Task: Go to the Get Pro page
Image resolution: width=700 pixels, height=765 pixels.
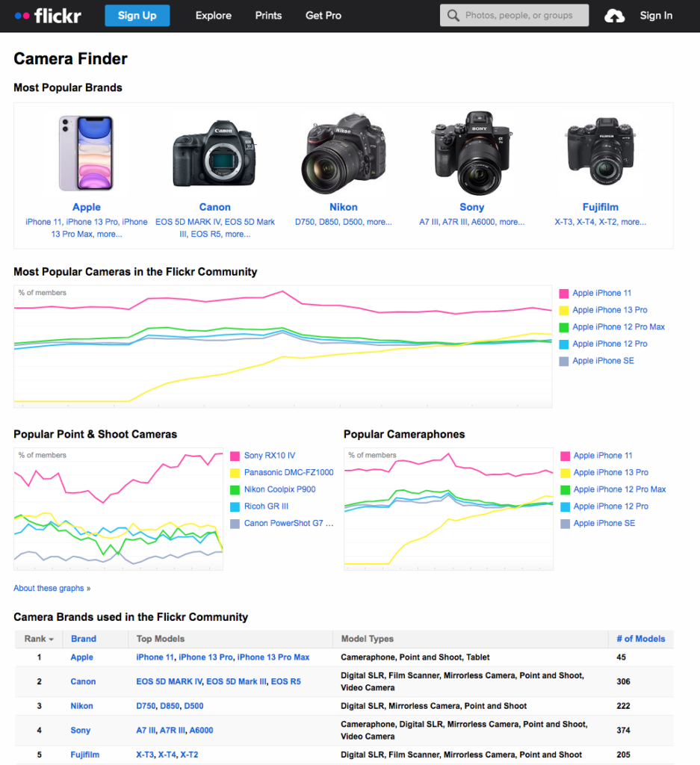Action: point(323,16)
